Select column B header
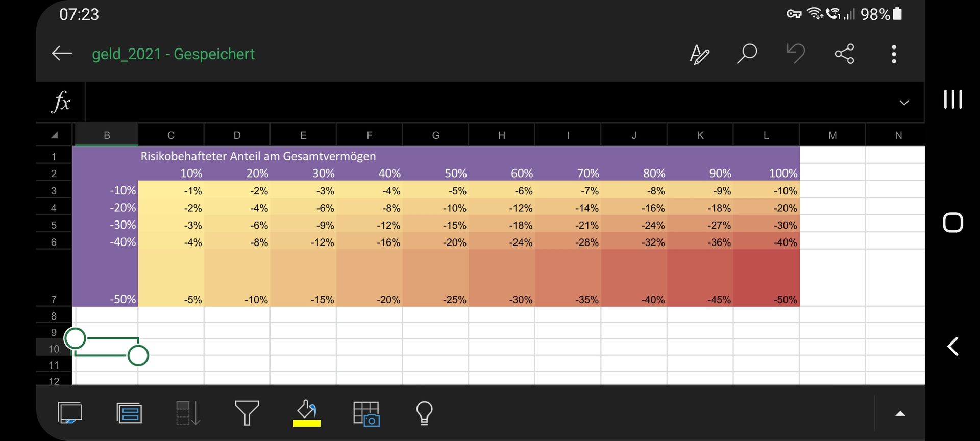This screenshot has height=441, width=980. click(107, 135)
